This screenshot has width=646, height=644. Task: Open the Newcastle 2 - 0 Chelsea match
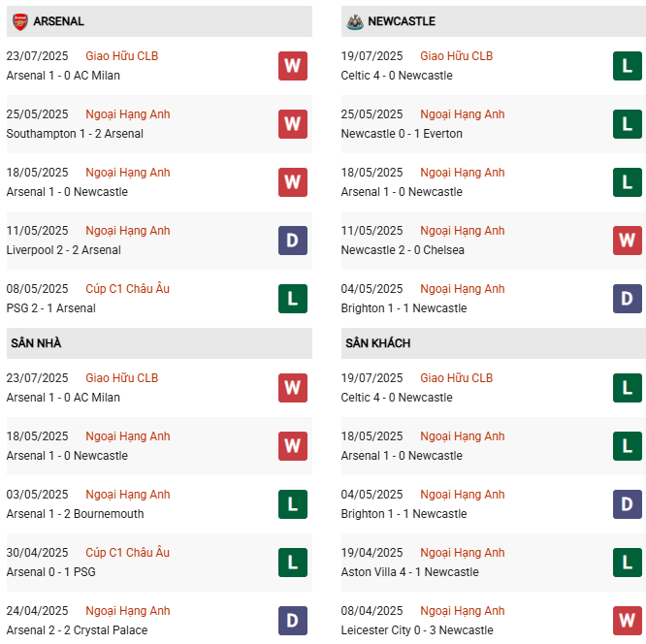pos(403,250)
